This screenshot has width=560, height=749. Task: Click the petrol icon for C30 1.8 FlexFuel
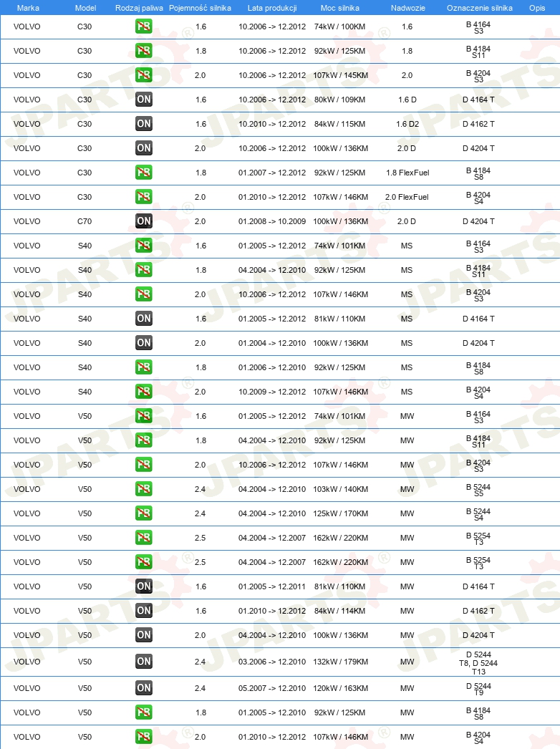(x=144, y=173)
